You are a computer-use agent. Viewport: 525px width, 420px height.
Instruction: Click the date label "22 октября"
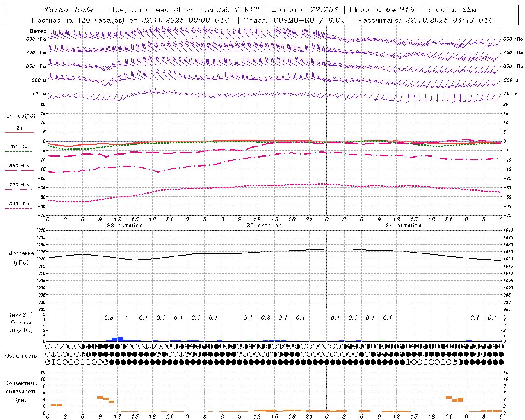124,226
